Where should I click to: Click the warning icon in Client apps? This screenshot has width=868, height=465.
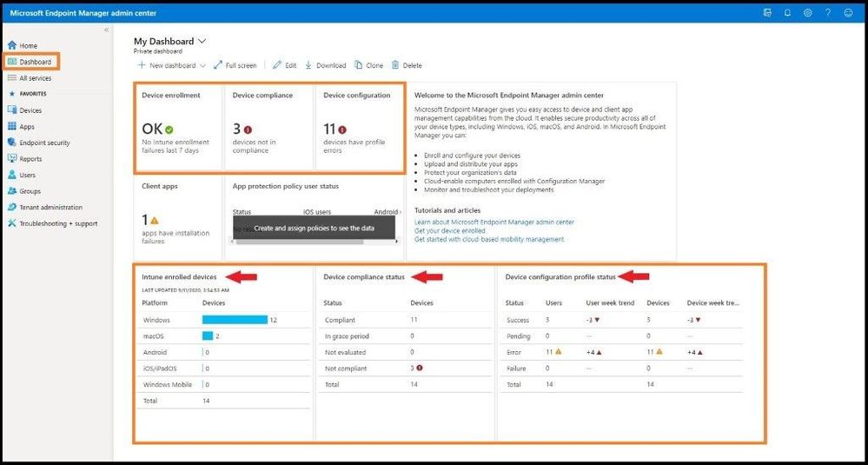click(x=155, y=220)
